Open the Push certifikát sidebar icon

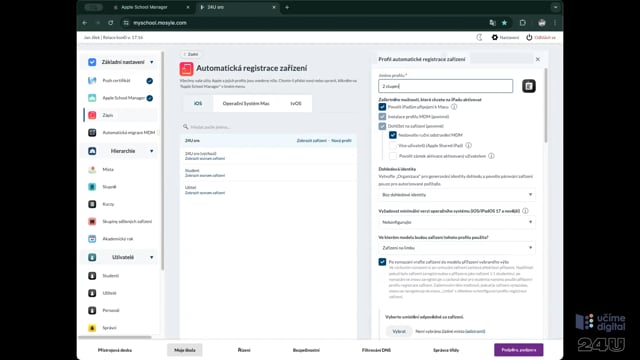click(x=92, y=80)
